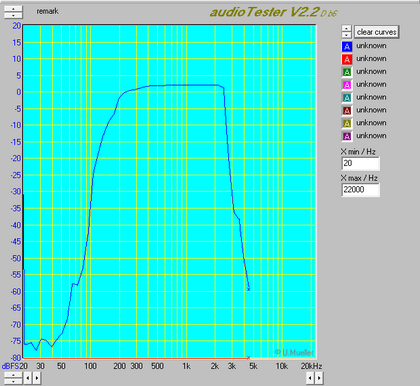The image size is (420, 386).
Task: Click down arrow of spinner left of remark
Action: click(13, 15)
